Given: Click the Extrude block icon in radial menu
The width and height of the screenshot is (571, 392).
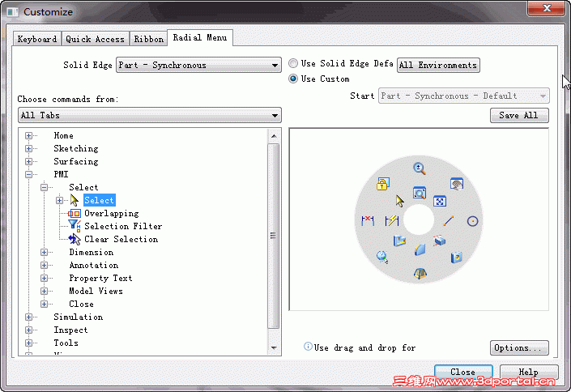Looking at the screenshot, I should pyautogui.click(x=440, y=241).
